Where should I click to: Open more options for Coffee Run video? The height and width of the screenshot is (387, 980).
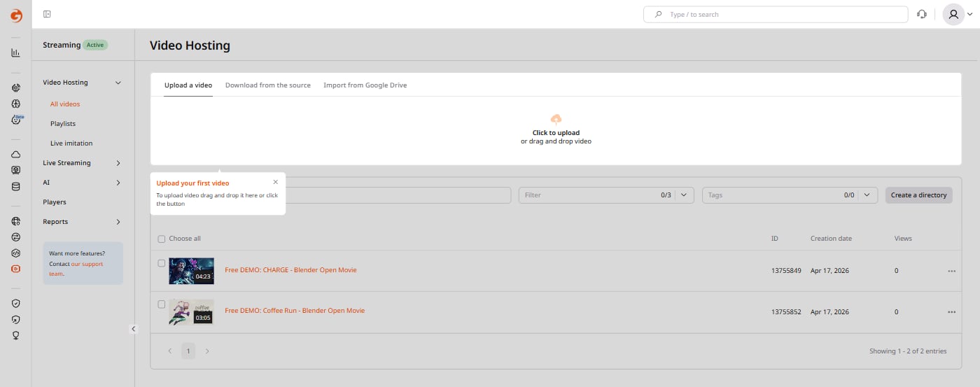(951, 312)
